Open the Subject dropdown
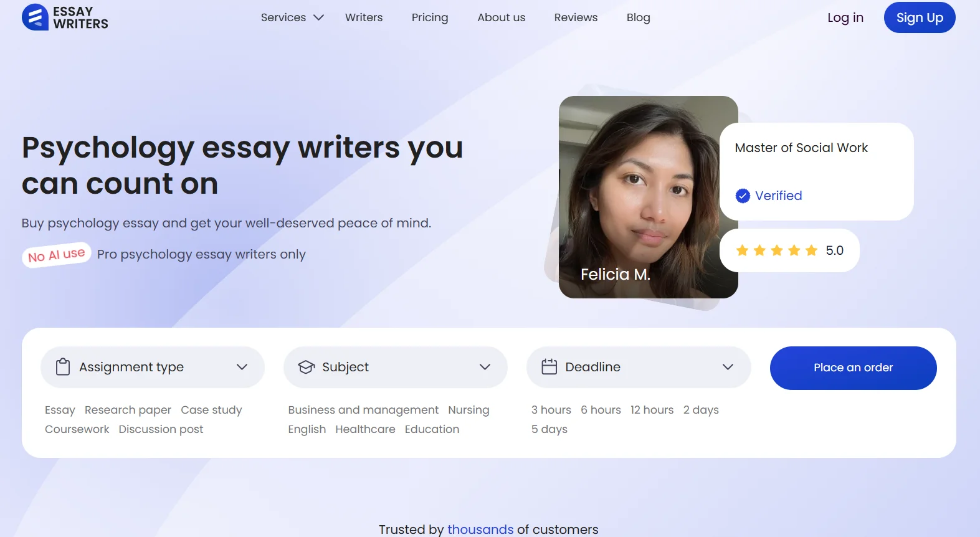 396,367
